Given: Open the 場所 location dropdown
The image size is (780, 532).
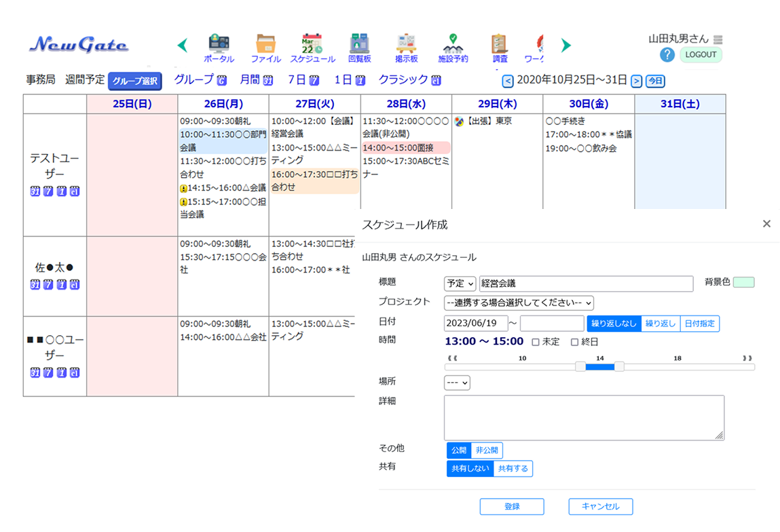Looking at the screenshot, I should [457, 383].
